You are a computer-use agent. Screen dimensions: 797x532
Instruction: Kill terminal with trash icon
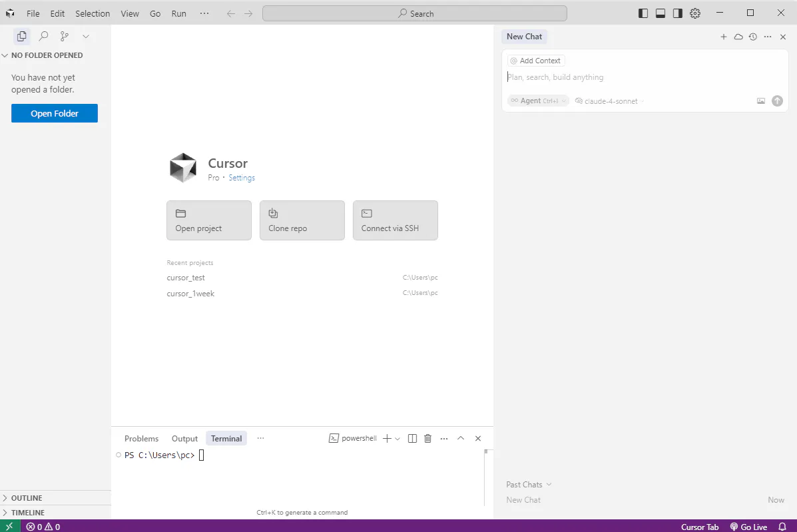[428, 439]
